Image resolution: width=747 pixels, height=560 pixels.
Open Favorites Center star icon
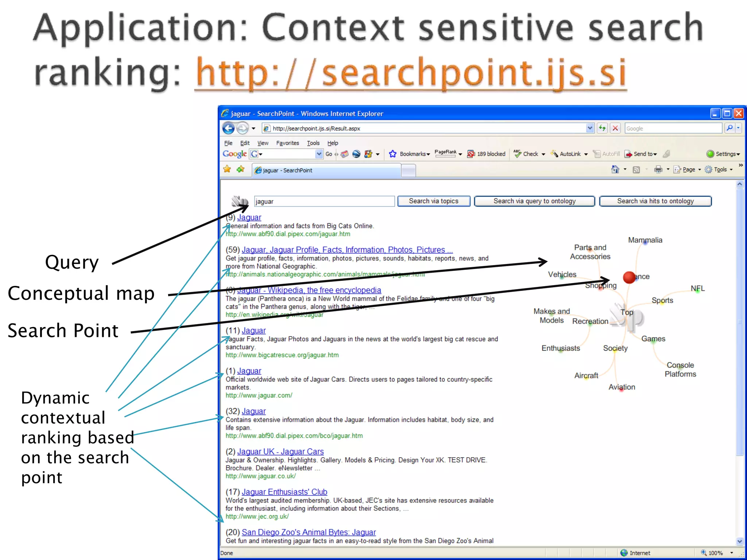227,169
